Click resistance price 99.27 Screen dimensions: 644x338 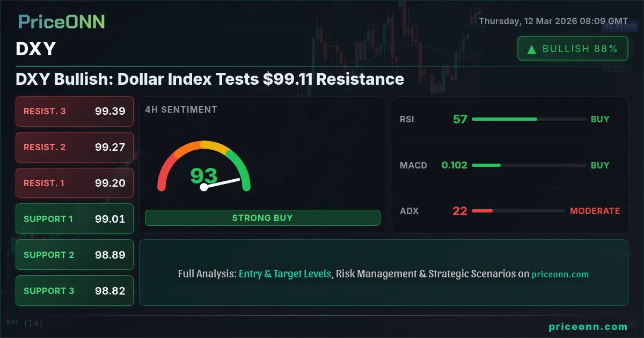tap(110, 147)
